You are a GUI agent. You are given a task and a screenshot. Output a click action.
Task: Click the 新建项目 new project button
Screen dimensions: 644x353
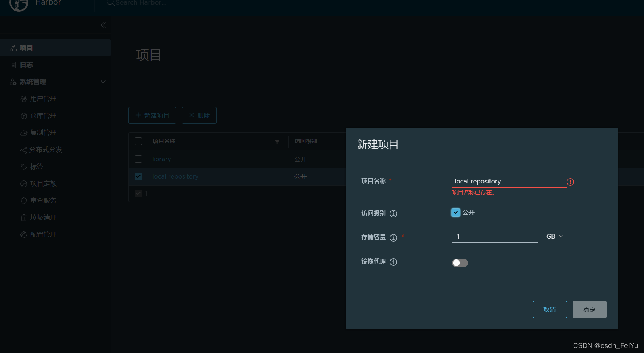coord(152,115)
